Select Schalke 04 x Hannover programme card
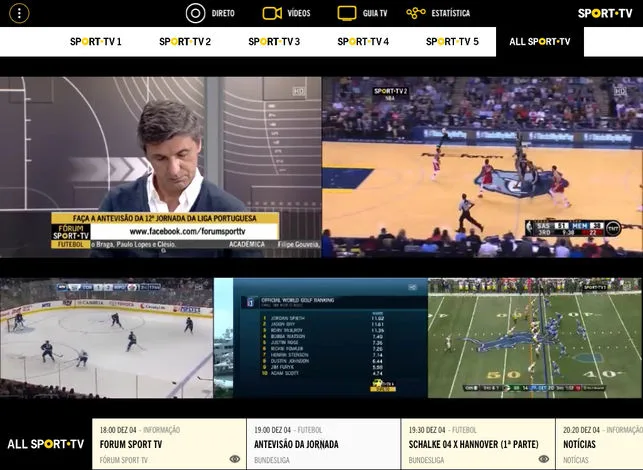 478,444
